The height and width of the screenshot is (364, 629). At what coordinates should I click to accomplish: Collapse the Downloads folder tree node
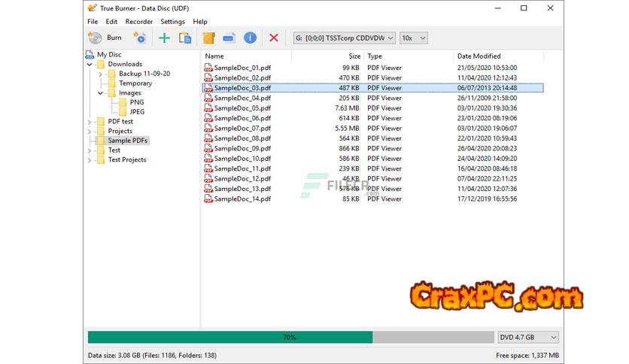[90, 65]
